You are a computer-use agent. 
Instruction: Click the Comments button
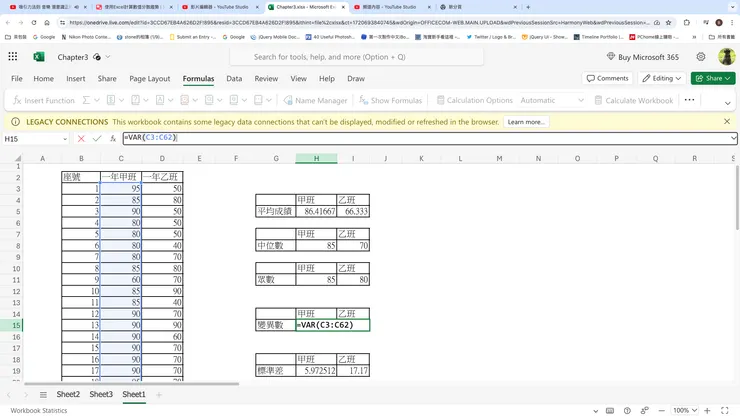pyautogui.click(x=607, y=78)
